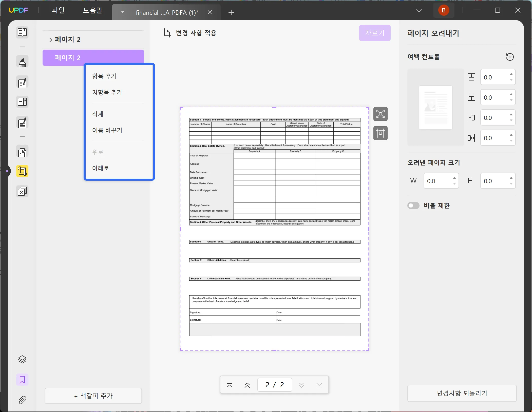The width and height of the screenshot is (532, 412).
Task: Click 변경 사항 적용 label
Action: click(196, 33)
